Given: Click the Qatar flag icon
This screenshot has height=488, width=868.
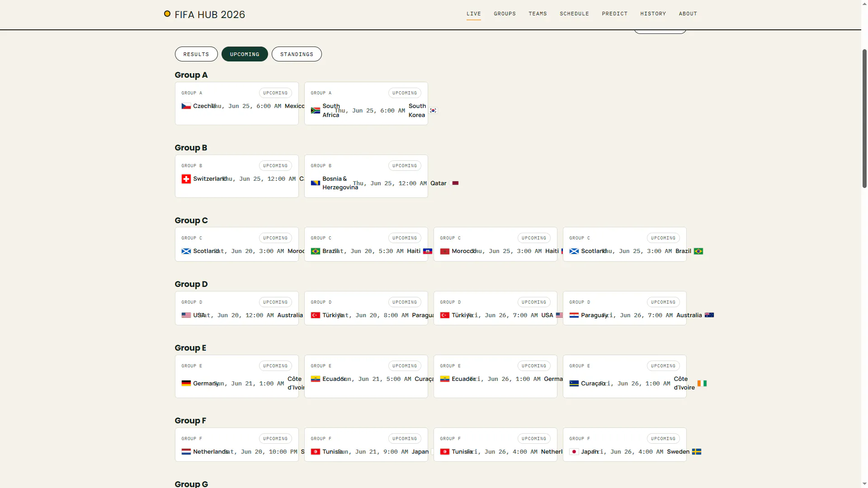Looking at the screenshot, I should point(455,183).
